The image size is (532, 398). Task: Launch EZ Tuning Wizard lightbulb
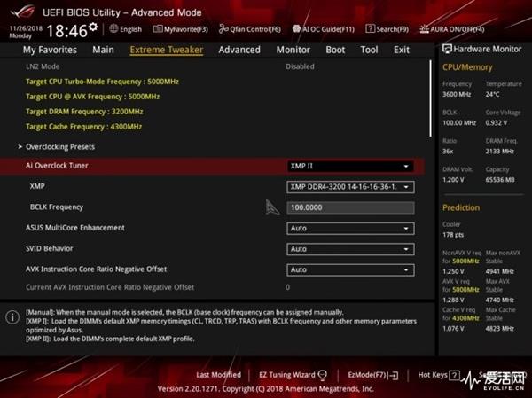click(322, 375)
